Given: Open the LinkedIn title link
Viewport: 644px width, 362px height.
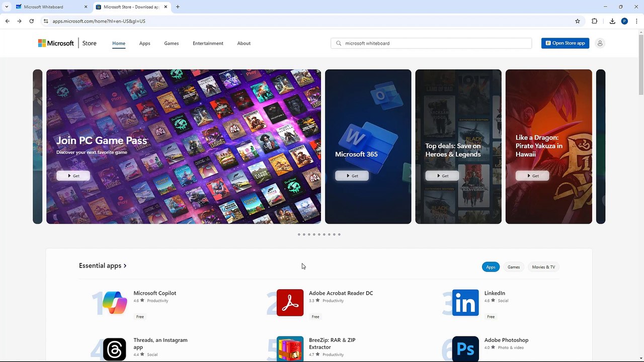Looking at the screenshot, I should pos(495,293).
